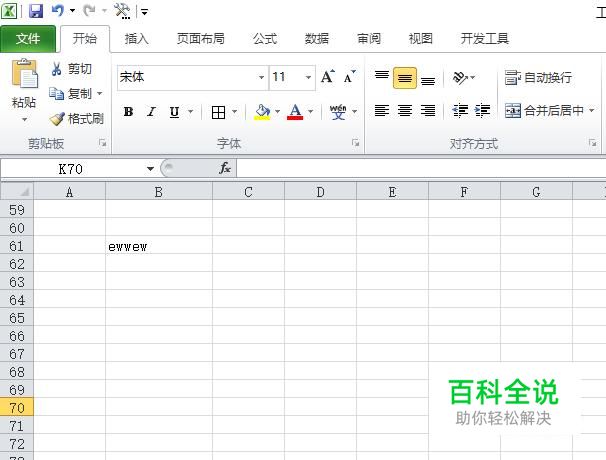Expand the 粘贴 options arrow

(x=24, y=119)
